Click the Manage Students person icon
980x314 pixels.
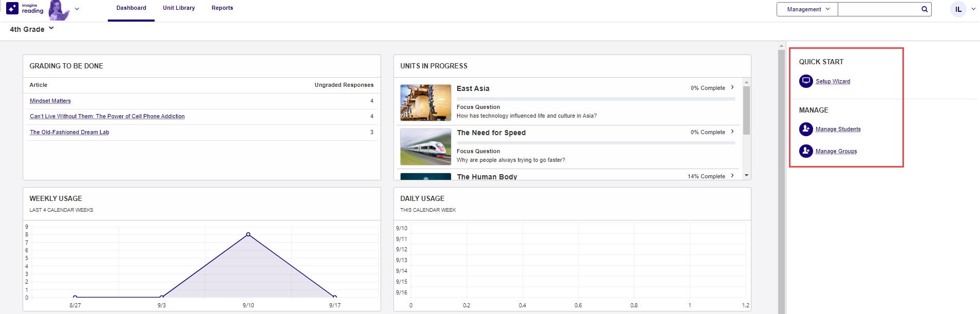point(806,129)
